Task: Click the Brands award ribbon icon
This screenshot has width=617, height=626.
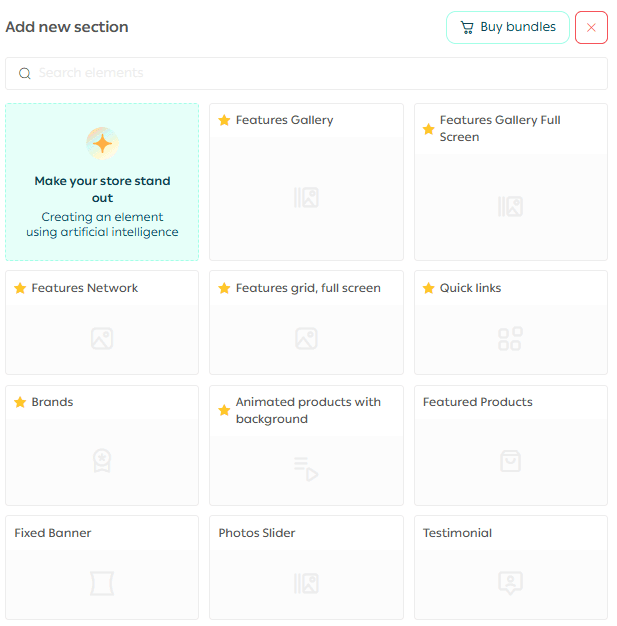Action: pyautogui.click(x=102, y=461)
